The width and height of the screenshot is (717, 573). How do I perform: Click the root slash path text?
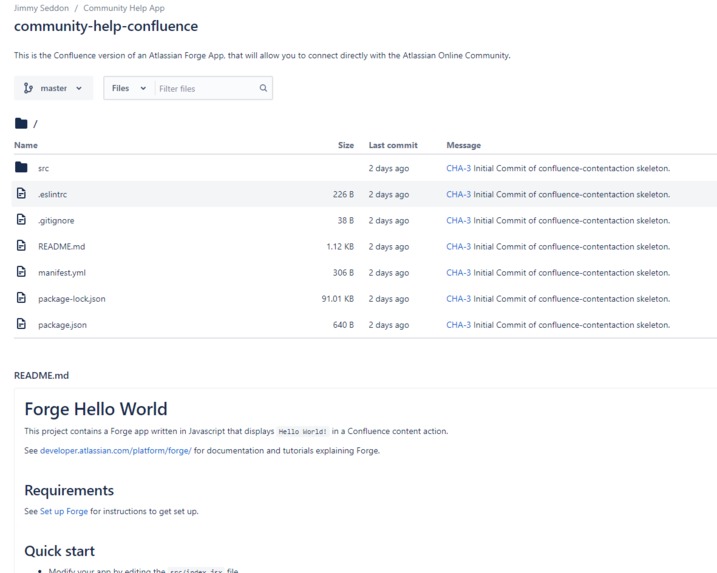[35, 123]
